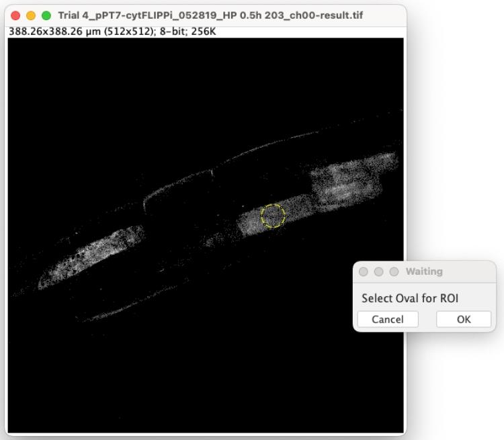Click the image title bar filename text
Screen dimensions: 504x440
coord(210,15)
